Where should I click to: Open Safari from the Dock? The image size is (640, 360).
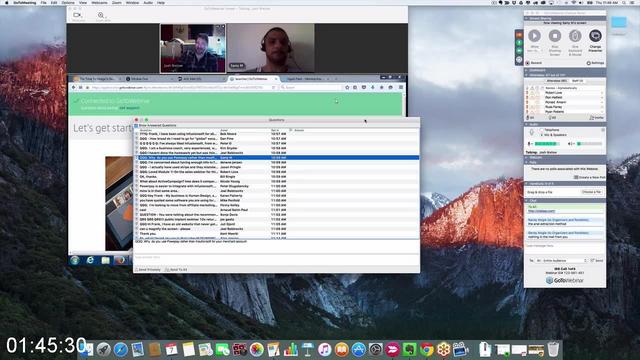121,349
